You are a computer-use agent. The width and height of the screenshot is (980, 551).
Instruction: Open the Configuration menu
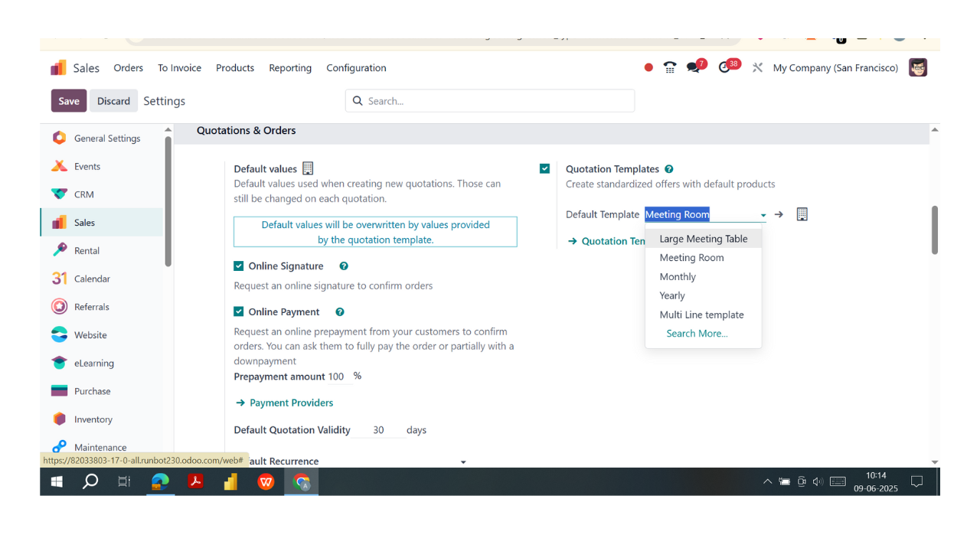(x=356, y=68)
